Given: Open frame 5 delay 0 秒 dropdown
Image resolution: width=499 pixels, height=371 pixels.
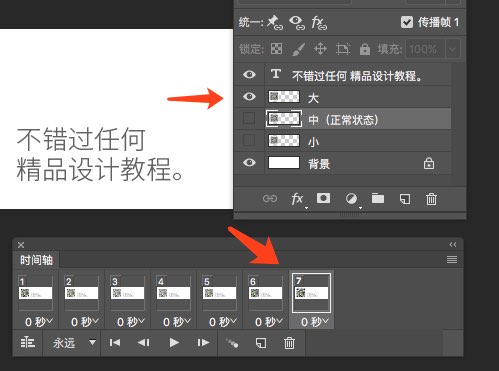Looking at the screenshot, I should click(x=223, y=322).
